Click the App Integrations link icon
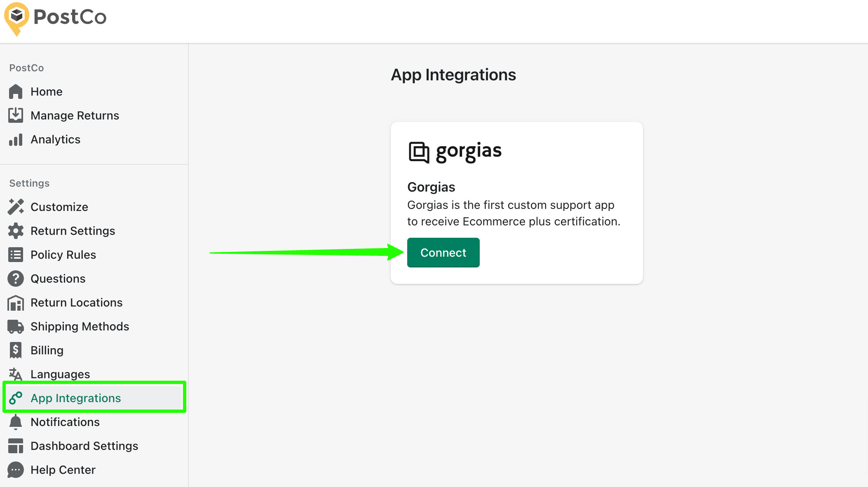This screenshot has height=487, width=868. click(x=16, y=398)
